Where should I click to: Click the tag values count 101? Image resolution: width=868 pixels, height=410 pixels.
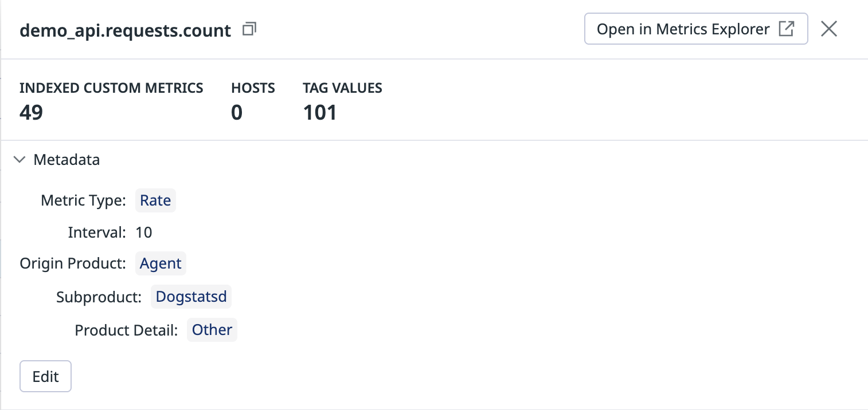point(320,112)
